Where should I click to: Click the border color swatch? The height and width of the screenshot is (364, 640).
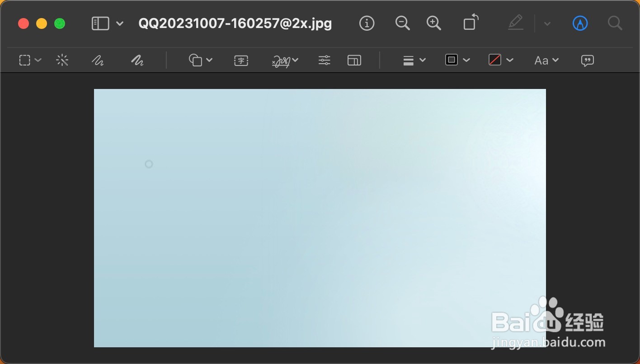click(x=452, y=60)
